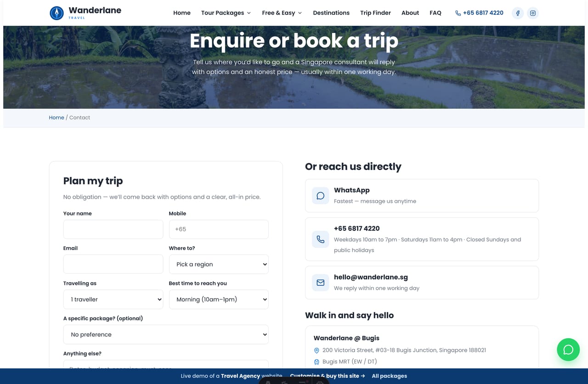Go to the About page
Screen dimensions: 588x384
point(410,13)
